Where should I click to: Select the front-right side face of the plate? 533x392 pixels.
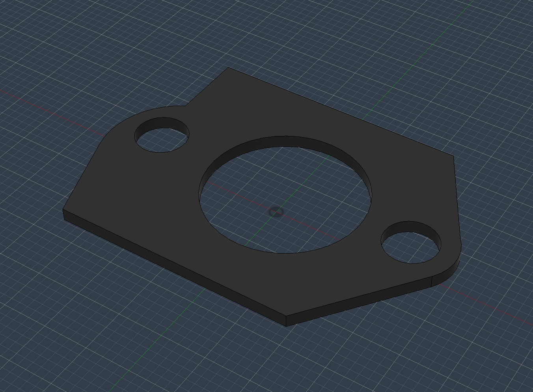pos(359,302)
